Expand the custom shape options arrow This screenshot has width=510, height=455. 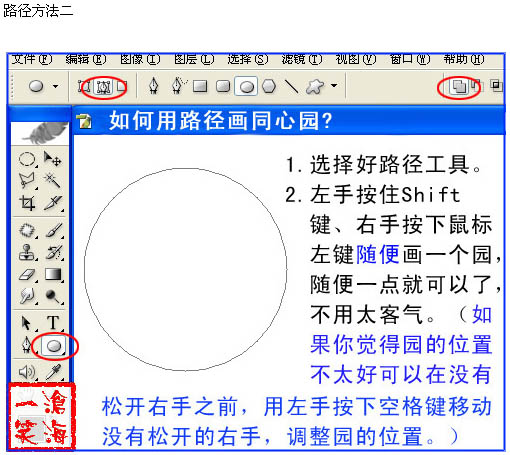[x=334, y=86]
